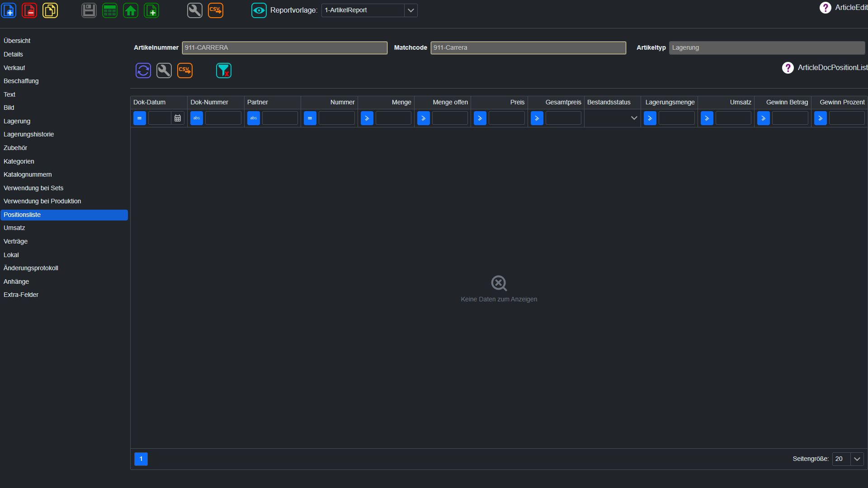Clear filters with the funnel icon
Image resolution: width=868 pixels, height=488 pixels.
(x=224, y=70)
